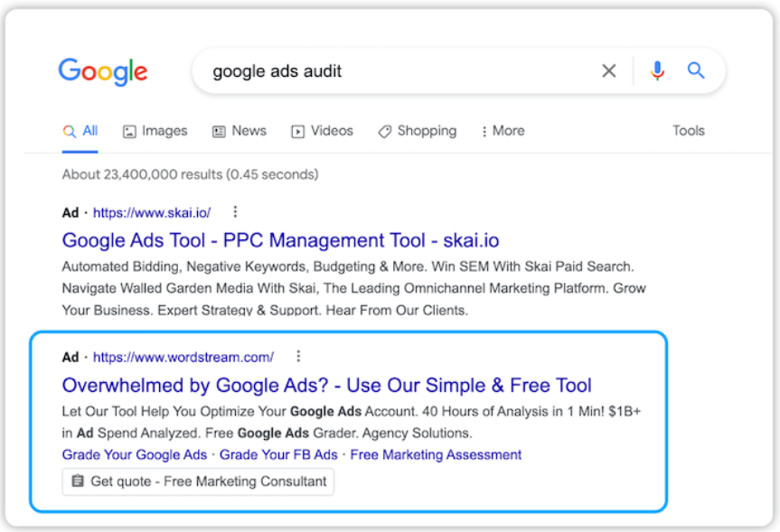Open three-dot menu beside wordstream.com ad

[x=298, y=356]
